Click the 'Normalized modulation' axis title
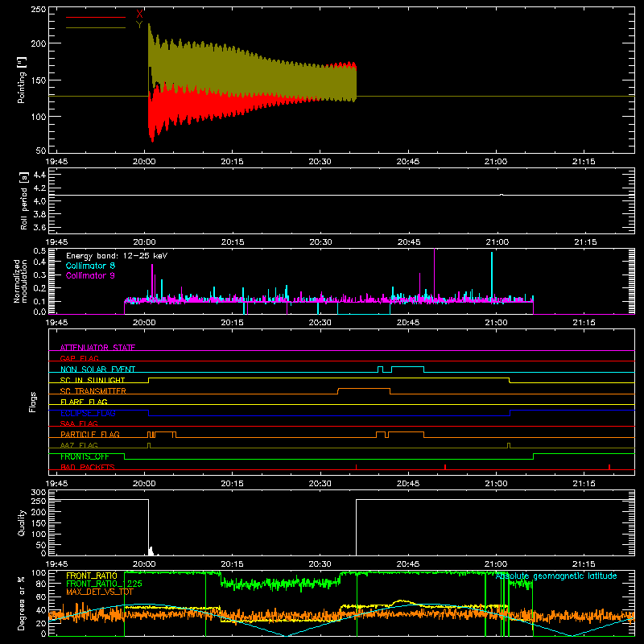The image size is (644, 644). click(20, 281)
